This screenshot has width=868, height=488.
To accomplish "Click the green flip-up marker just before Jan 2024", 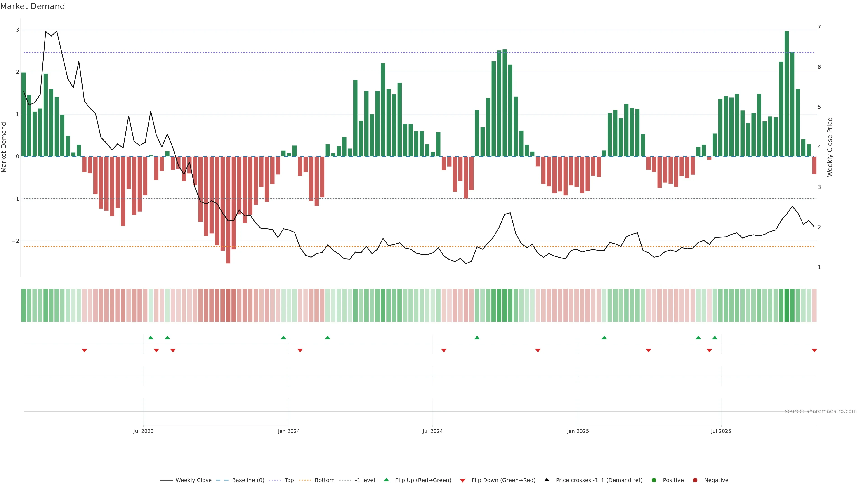I will click(283, 338).
